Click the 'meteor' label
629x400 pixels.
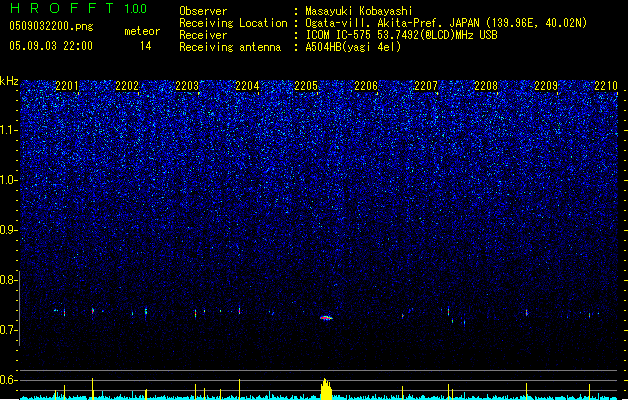(x=142, y=31)
